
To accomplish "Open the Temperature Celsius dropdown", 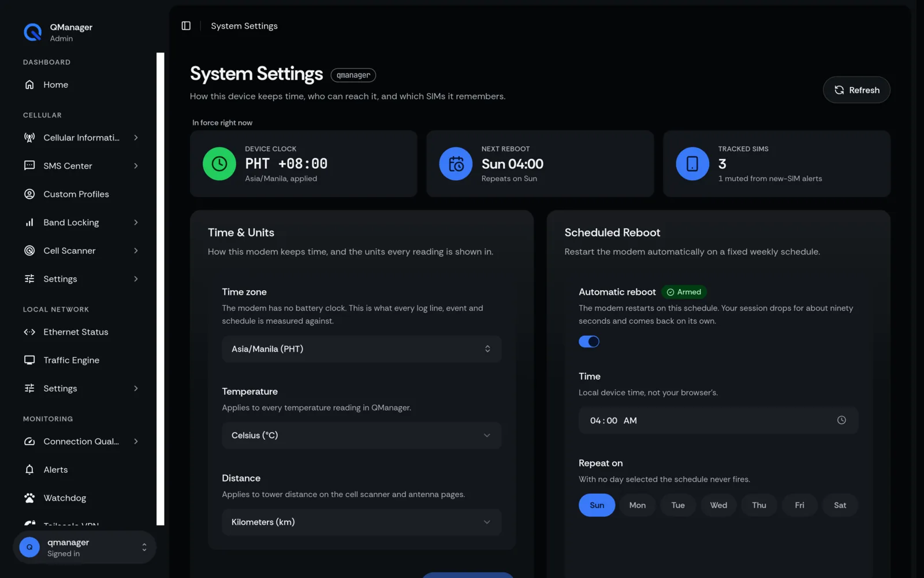I will click(x=362, y=436).
